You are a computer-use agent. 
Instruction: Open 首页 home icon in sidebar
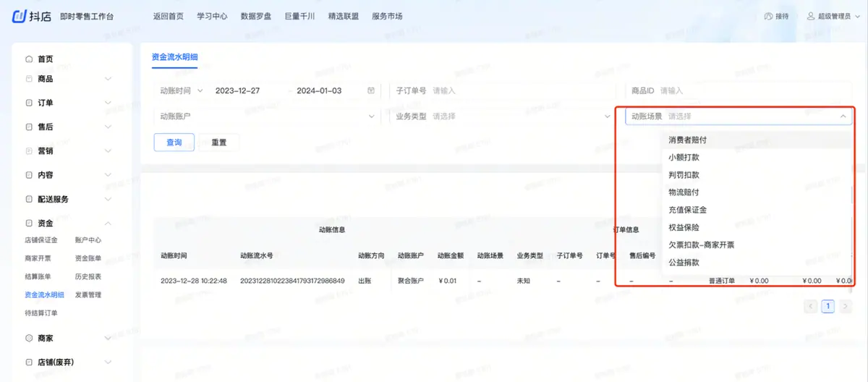29,59
